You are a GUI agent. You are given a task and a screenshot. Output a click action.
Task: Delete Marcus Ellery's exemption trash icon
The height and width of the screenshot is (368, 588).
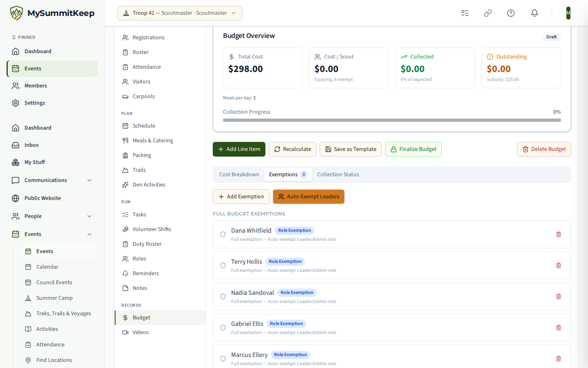click(559, 359)
